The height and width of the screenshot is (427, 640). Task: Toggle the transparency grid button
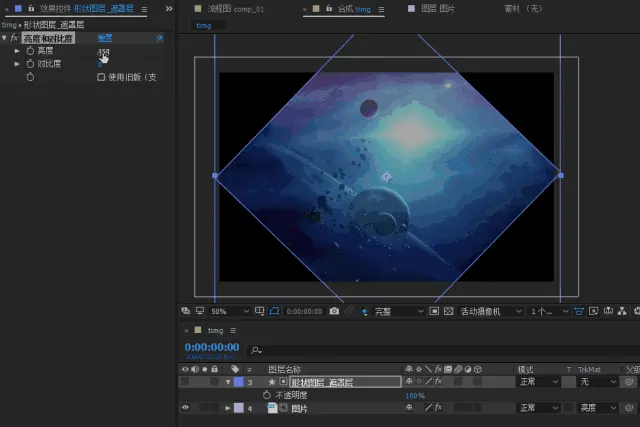tap(449, 311)
